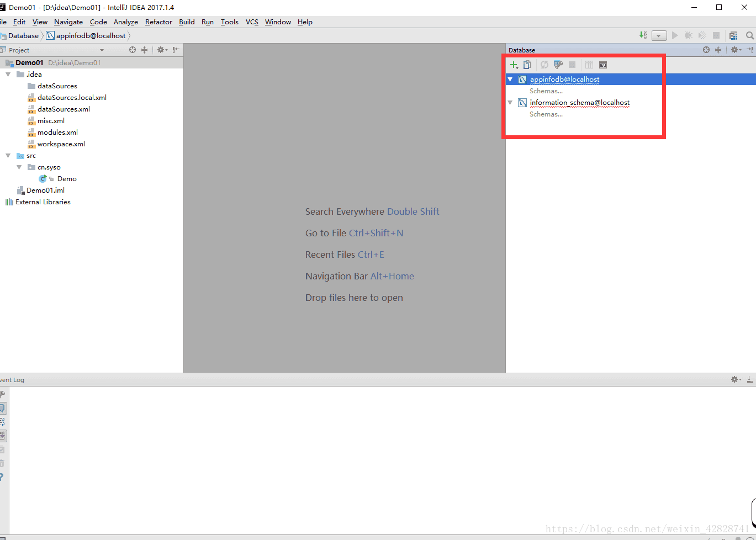Viewport: 756px width, 540px height.
Task: Hide the Database tool window
Action: pos(750,50)
